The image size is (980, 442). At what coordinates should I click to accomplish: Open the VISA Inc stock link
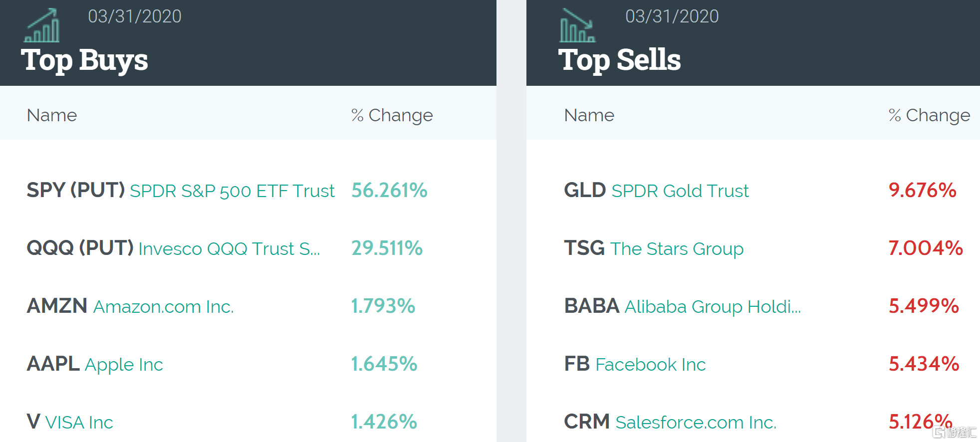(x=79, y=423)
